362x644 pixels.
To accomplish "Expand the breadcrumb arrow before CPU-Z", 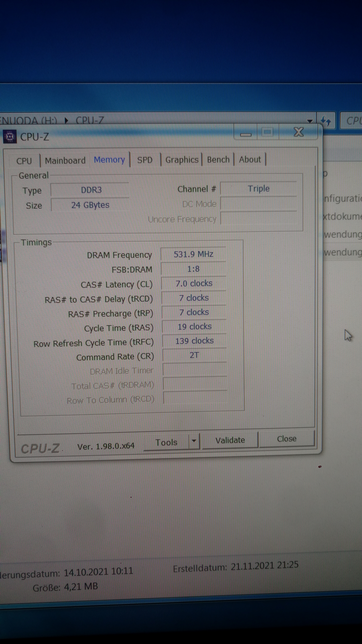I will tap(66, 121).
